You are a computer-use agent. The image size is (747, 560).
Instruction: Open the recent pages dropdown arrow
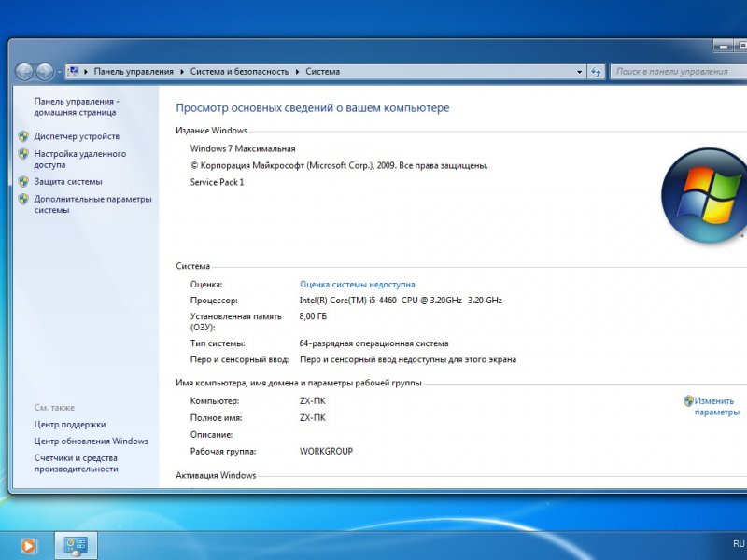coord(59,73)
